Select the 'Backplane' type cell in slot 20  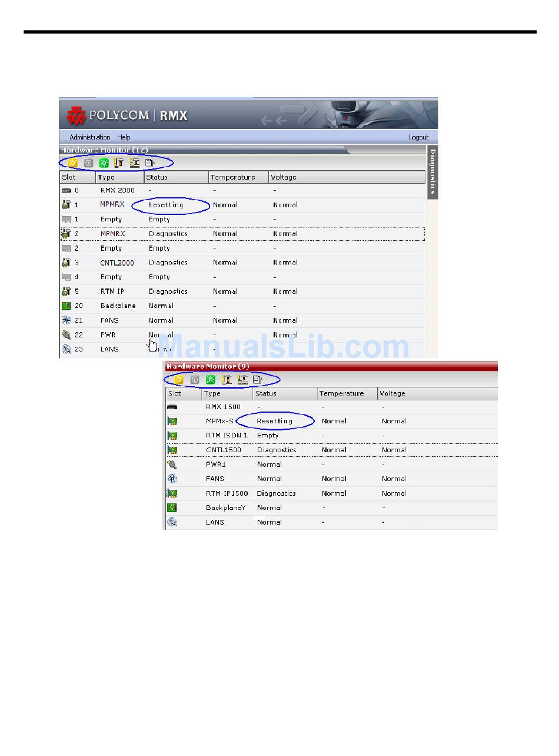[x=118, y=306]
